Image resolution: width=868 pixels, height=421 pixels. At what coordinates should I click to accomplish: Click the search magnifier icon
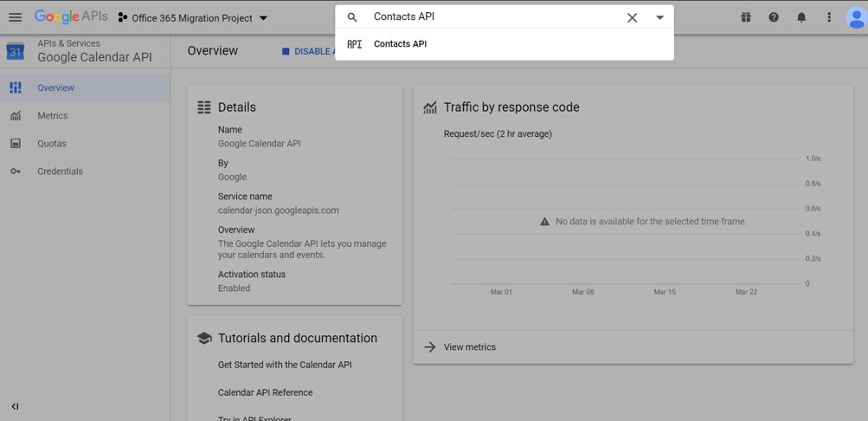click(352, 17)
